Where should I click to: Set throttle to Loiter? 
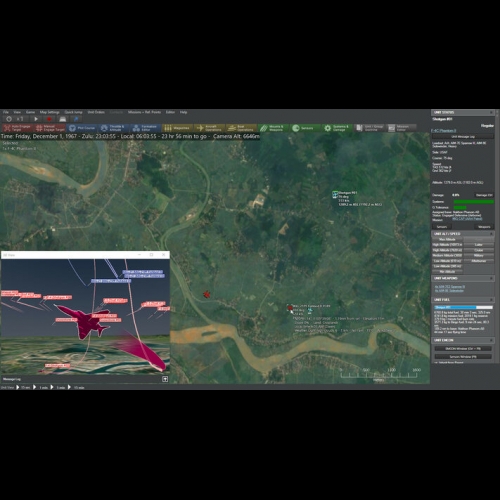(478, 245)
